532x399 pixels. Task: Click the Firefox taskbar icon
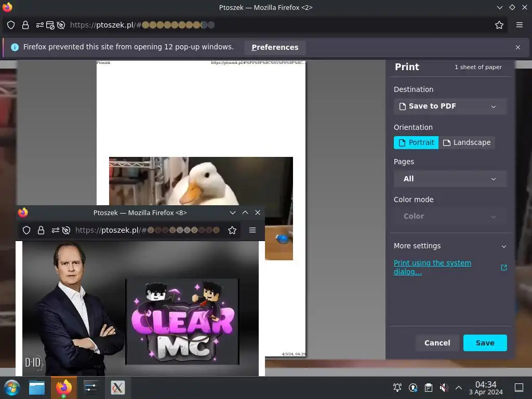[64, 388]
